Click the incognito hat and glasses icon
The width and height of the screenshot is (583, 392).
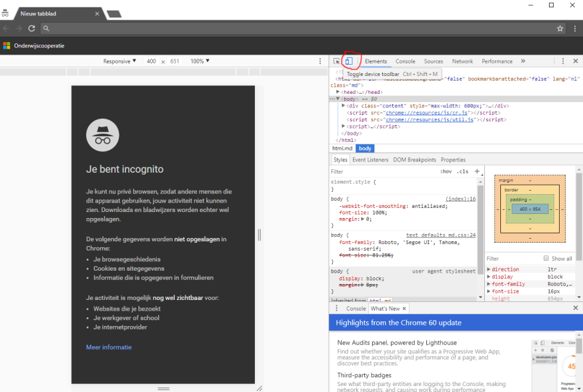coord(103,135)
